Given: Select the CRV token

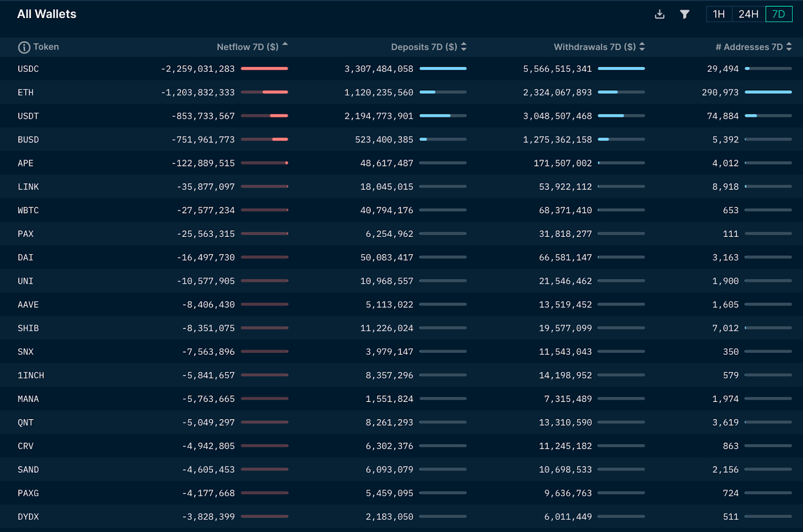Looking at the screenshot, I should click(26, 446).
